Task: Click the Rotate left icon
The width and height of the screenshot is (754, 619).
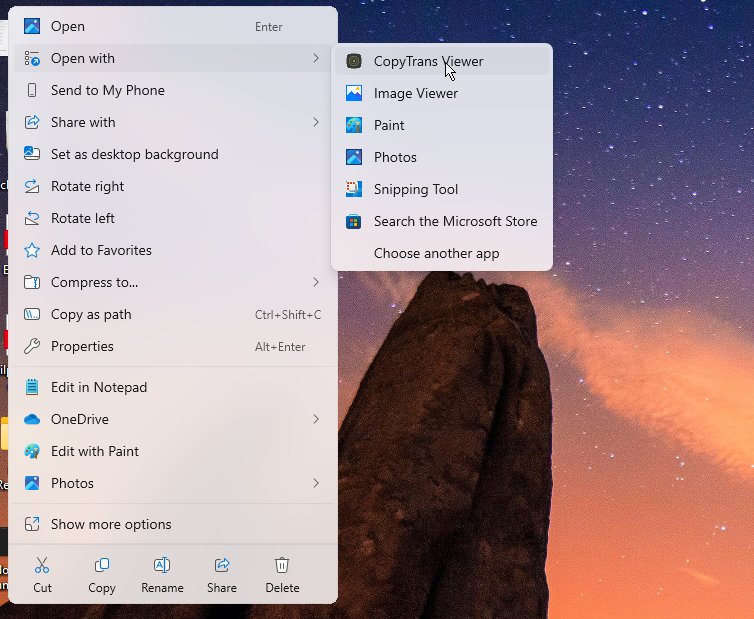Action: pos(32,218)
